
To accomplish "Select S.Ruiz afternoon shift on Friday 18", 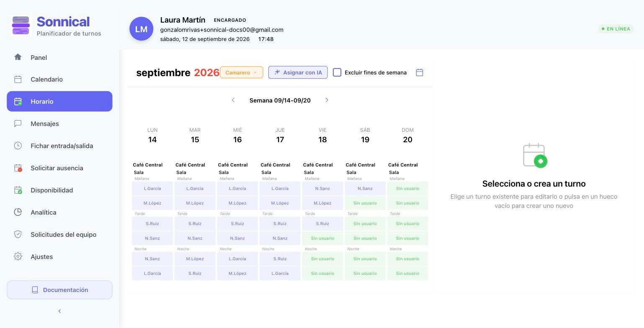I will 322,223.
